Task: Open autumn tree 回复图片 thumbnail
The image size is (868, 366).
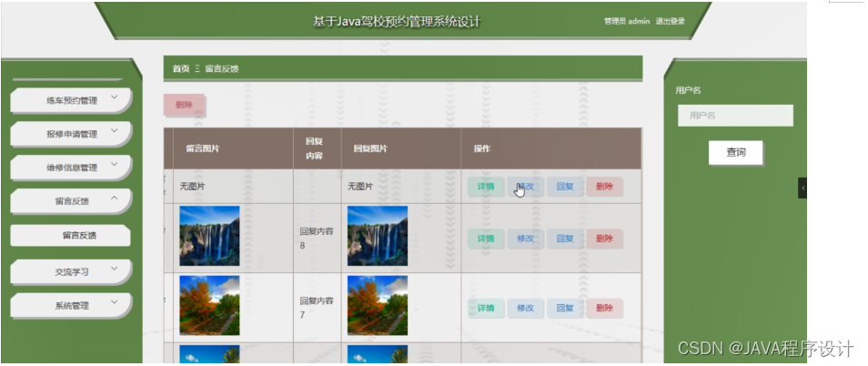Action: tap(378, 306)
